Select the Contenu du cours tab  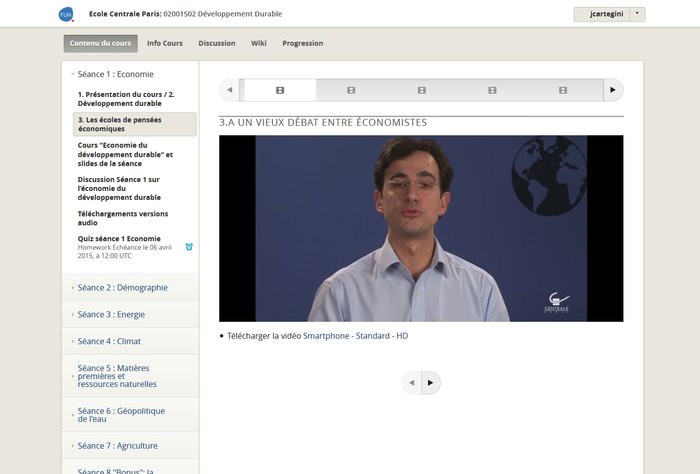pos(100,43)
